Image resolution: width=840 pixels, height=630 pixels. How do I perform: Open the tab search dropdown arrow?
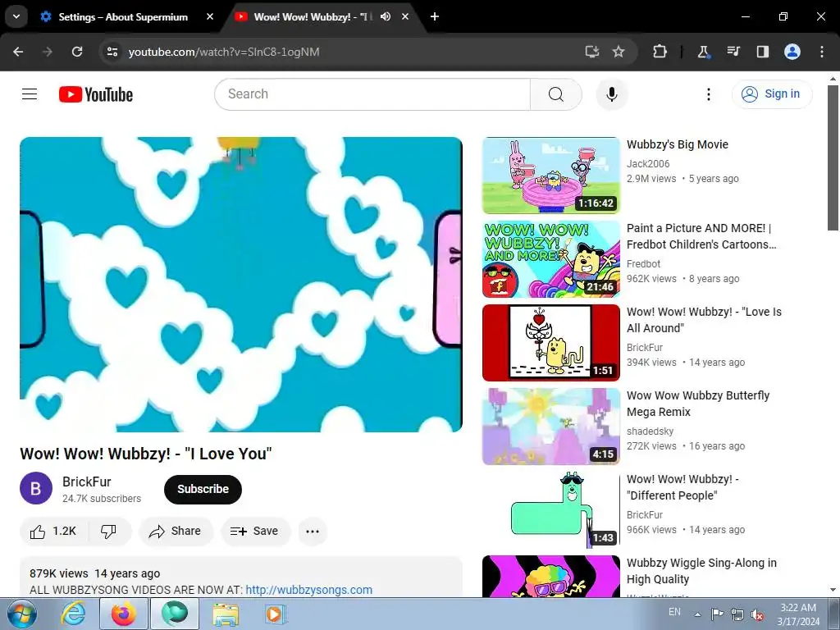tap(16, 16)
